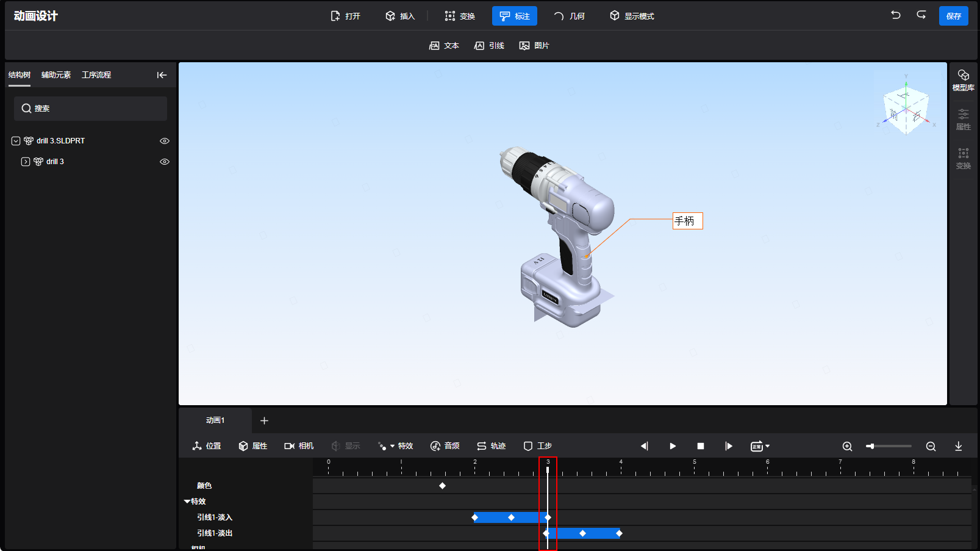Click the 轨迹 trajectory tool

492,446
